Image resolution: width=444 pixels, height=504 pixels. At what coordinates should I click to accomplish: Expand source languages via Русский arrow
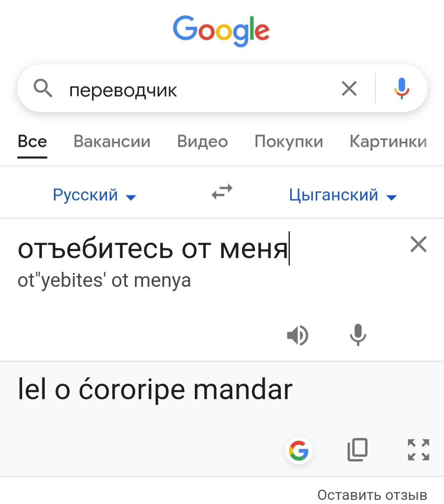pyautogui.click(x=131, y=197)
